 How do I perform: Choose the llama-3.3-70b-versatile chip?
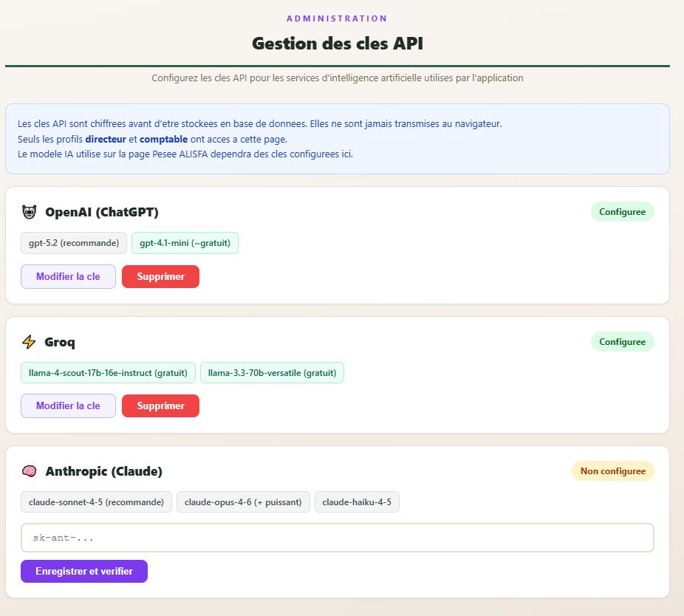click(272, 373)
